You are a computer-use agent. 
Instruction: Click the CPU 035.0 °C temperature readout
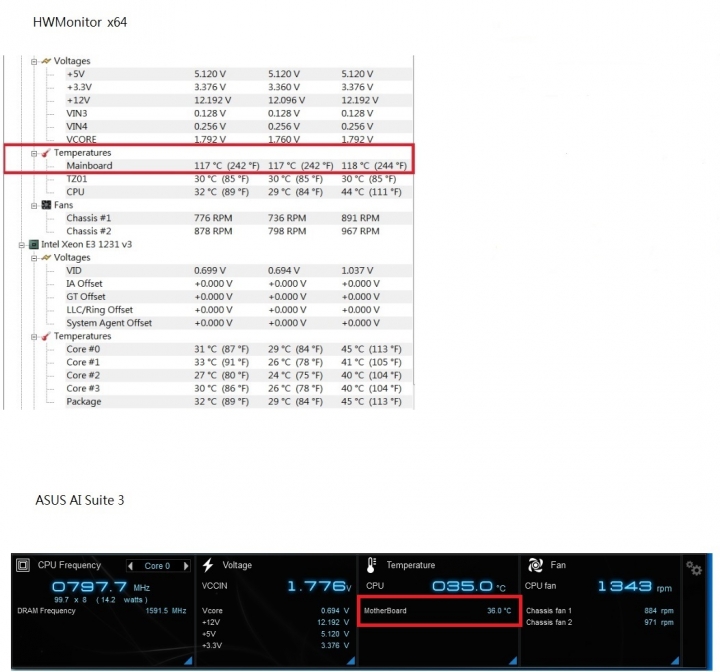(x=469, y=586)
